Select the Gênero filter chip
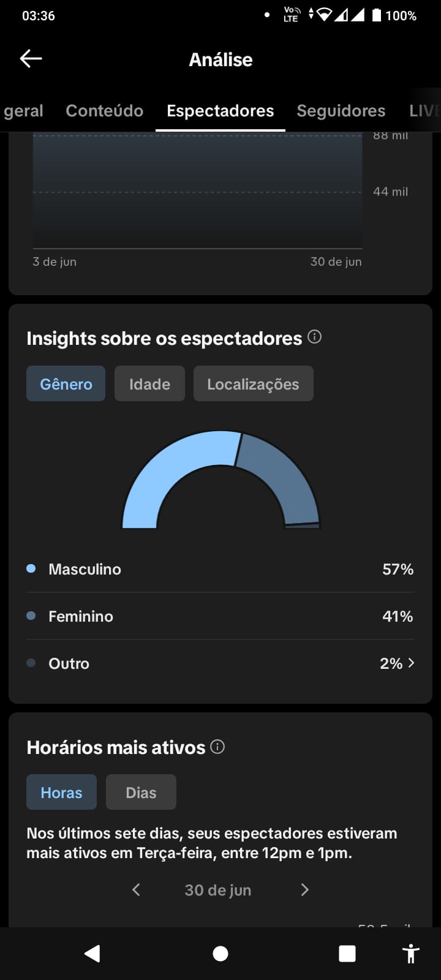 click(66, 384)
